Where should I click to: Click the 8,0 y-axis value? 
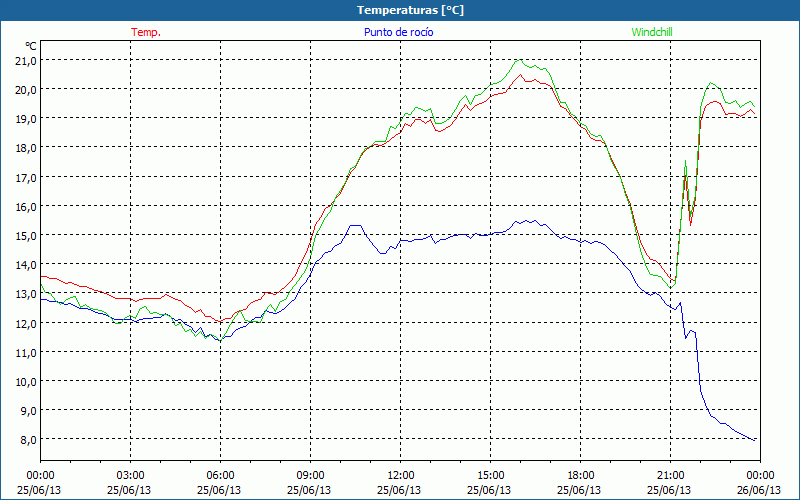pyautogui.click(x=28, y=440)
